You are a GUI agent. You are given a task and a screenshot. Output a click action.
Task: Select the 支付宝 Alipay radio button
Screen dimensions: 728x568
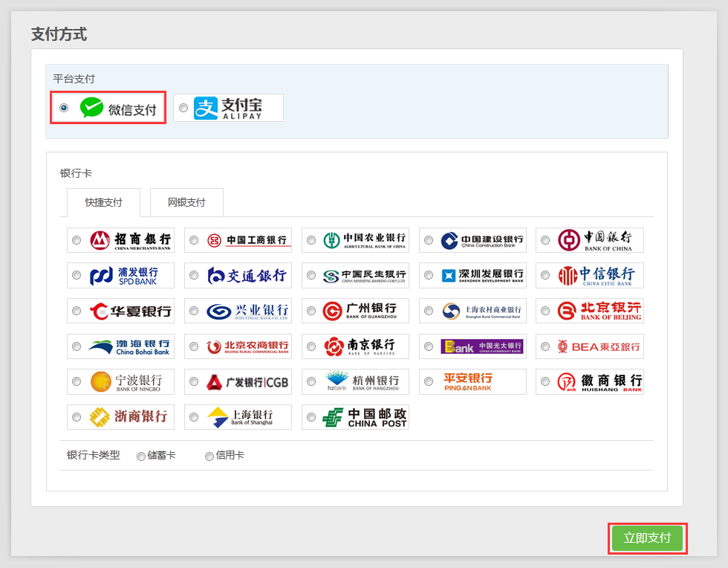(x=183, y=108)
